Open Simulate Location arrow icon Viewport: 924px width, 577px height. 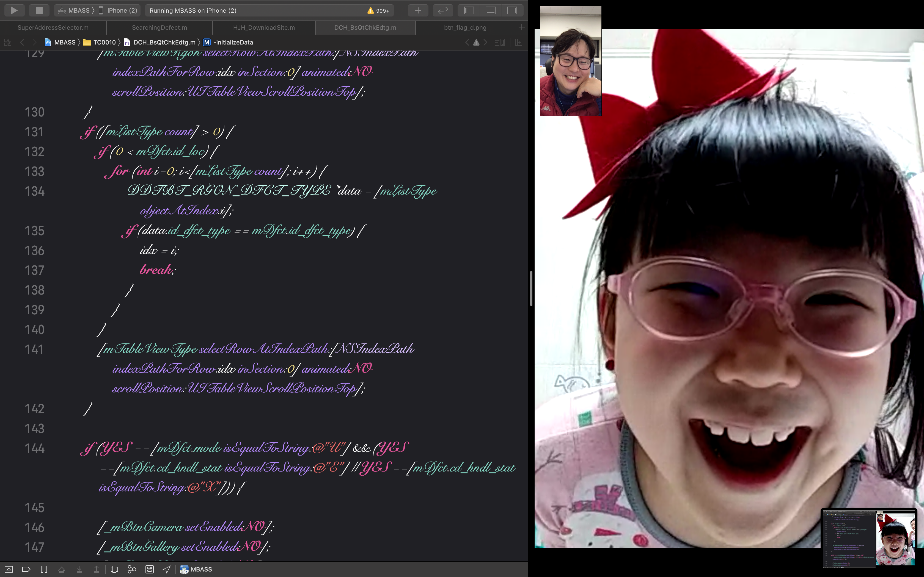(167, 569)
